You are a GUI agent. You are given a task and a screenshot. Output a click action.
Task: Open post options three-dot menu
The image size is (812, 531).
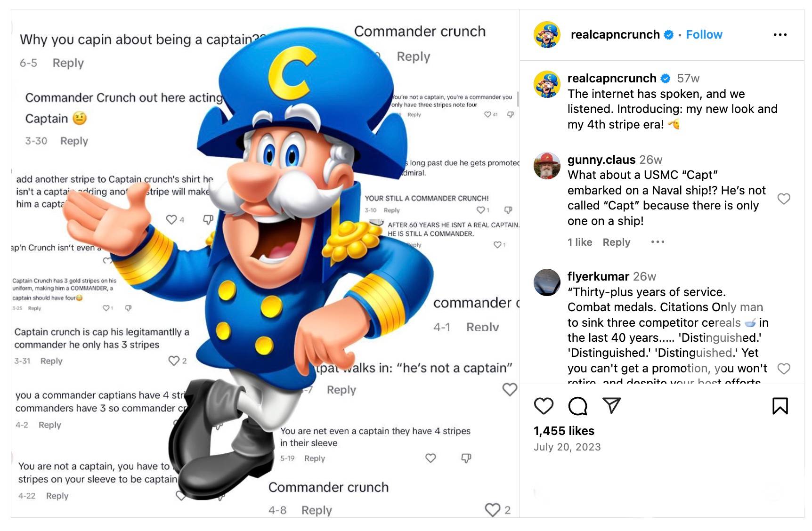pyautogui.click(x=780, y=35)
